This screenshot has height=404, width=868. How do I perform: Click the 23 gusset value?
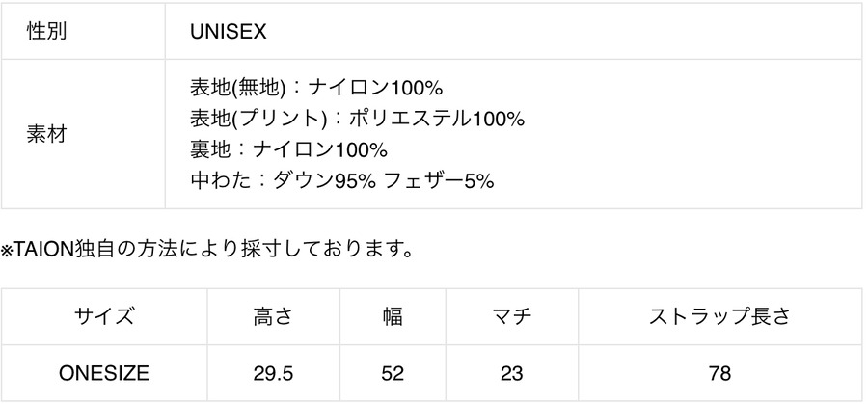[511, 372]
